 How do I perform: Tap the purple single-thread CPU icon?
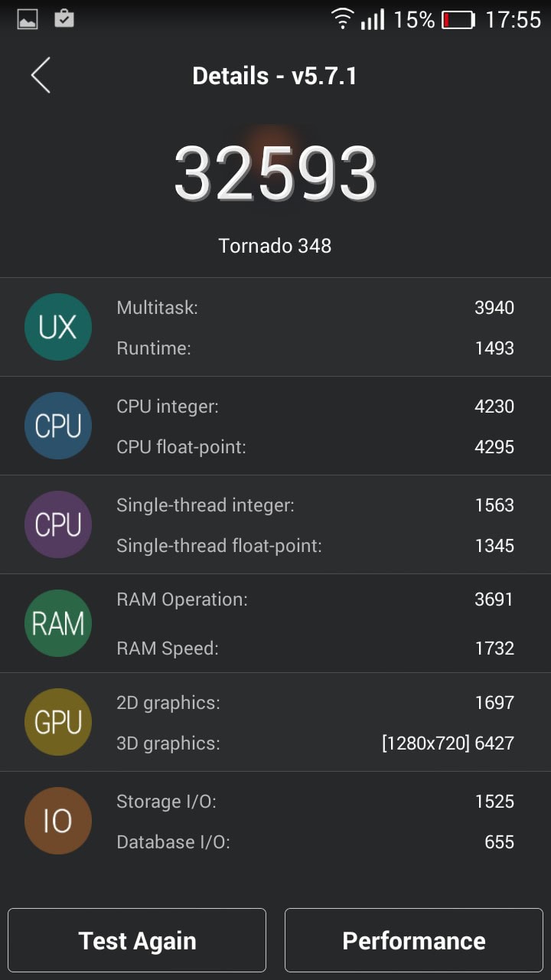click(58, 524)
